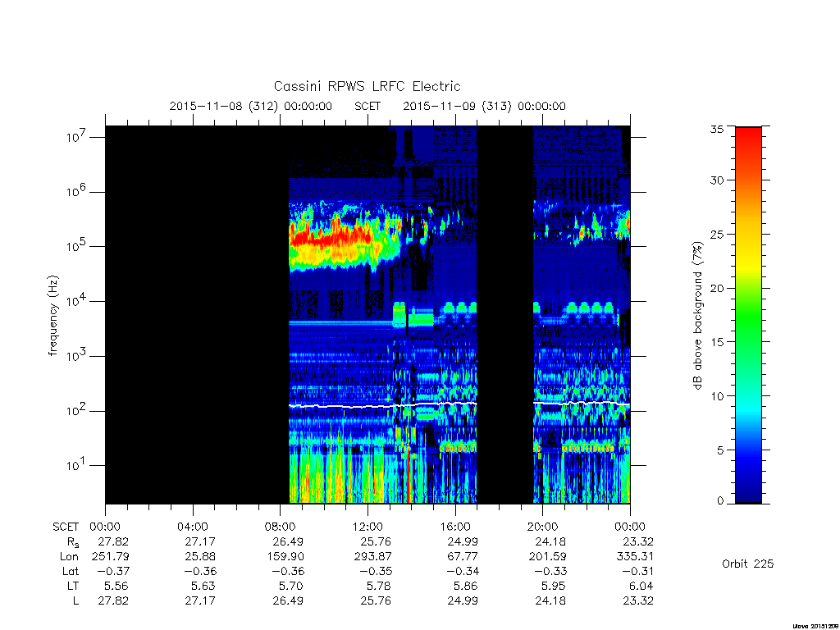Click the colorbar gradient strip
The height and width of the screenshot is (630, 840).
[x=748, y=315]
